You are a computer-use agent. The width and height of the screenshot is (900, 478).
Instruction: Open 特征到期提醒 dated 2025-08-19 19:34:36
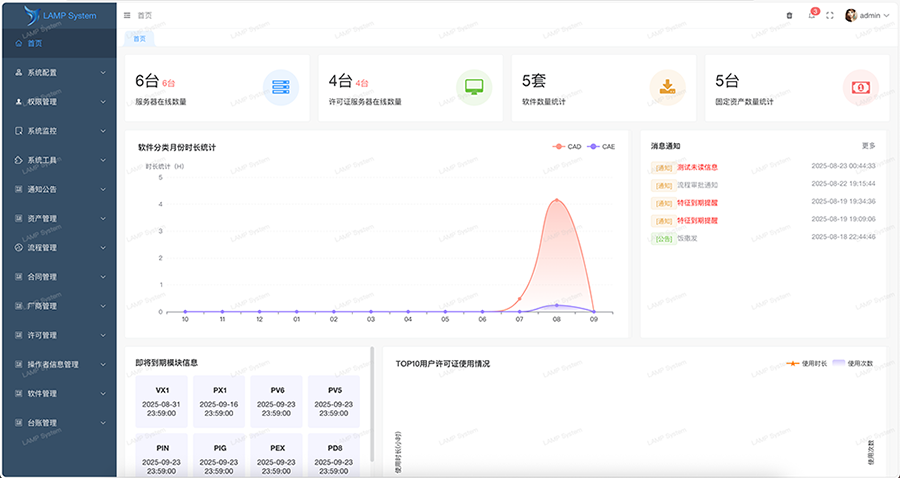697,203
